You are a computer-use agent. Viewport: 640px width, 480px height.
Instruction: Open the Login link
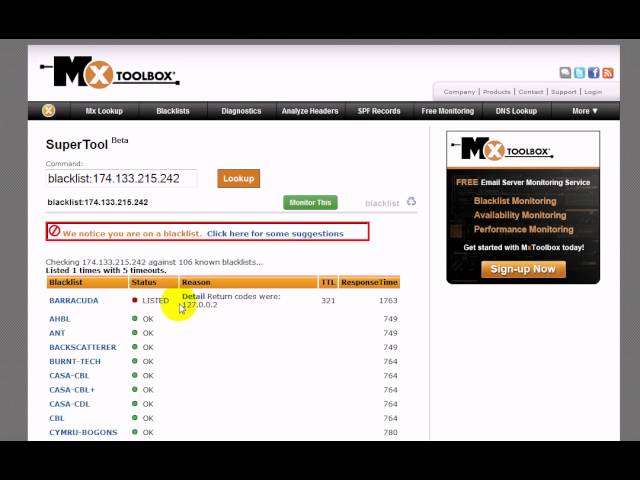593,92
